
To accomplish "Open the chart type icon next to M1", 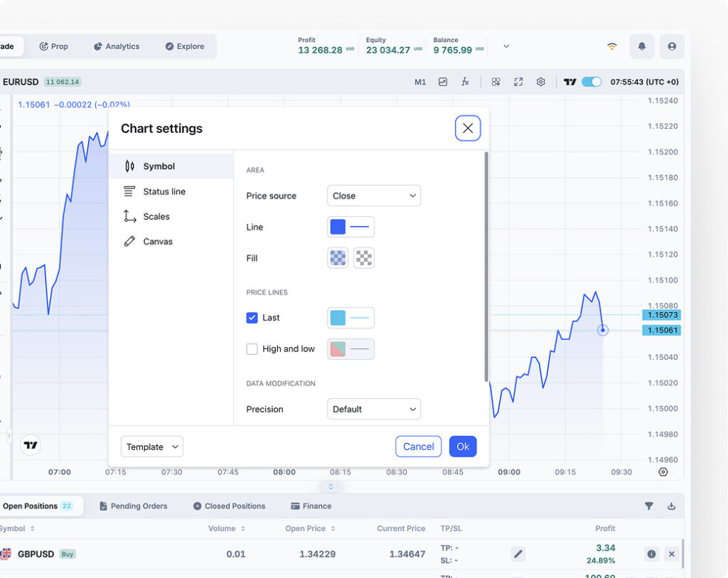I will [x=442, y=82].
